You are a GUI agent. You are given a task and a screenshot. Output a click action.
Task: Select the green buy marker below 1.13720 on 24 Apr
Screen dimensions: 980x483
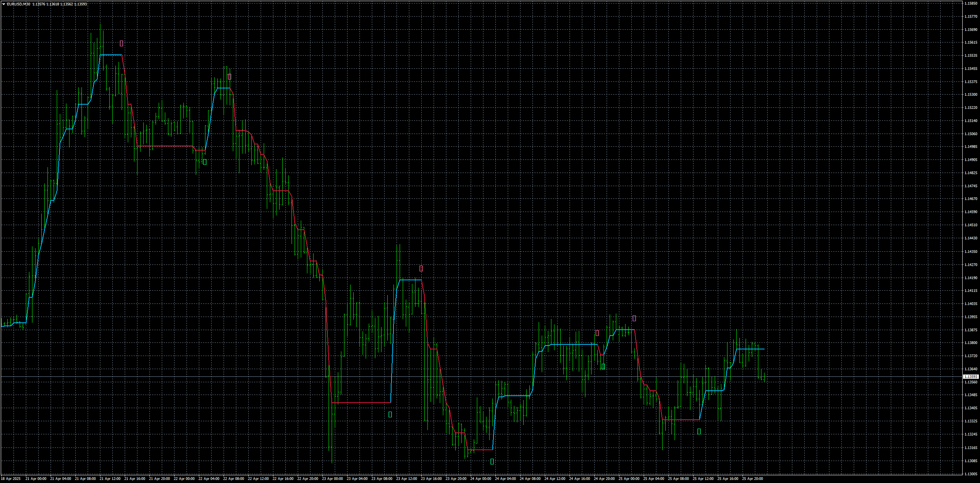(x=604, y=367)
